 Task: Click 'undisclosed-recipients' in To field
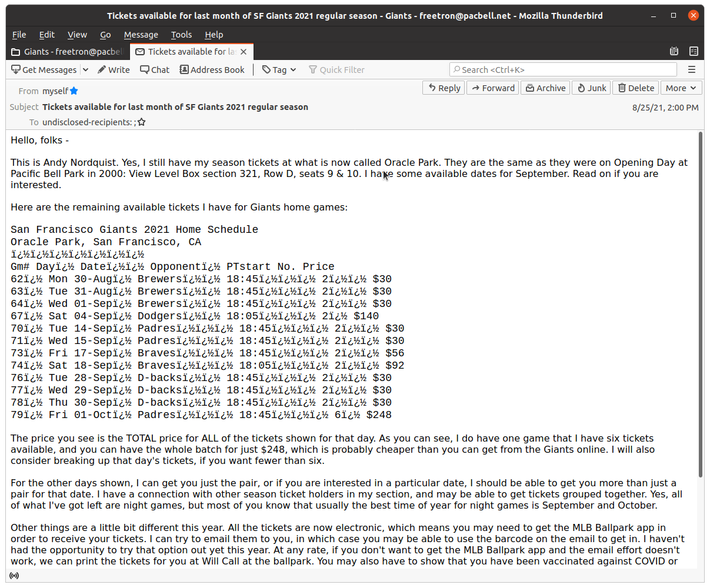(87, 122)
